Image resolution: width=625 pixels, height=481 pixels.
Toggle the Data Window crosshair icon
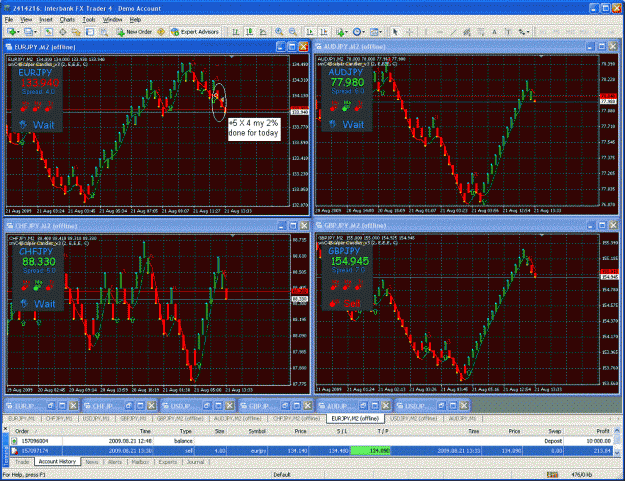coord(63,32)
